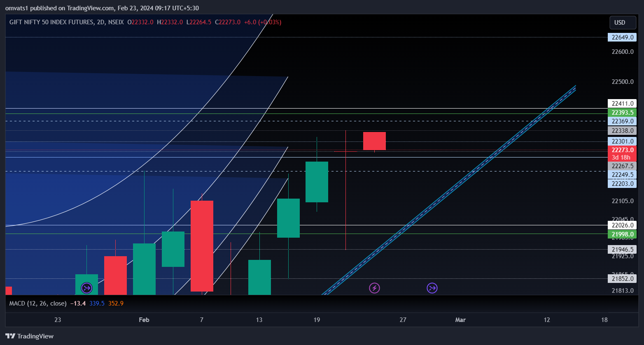
Task: Click the red current price label 22273.0
Action: pos(622,150)
